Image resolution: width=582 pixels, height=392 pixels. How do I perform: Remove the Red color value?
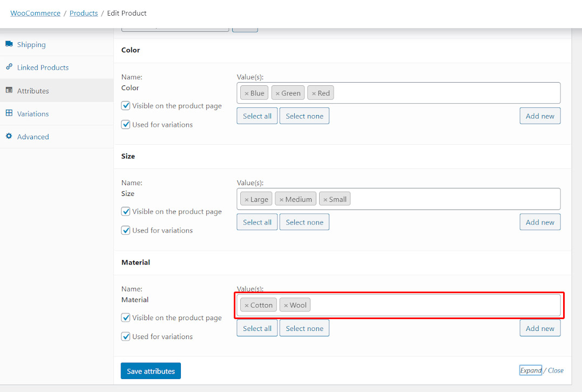(x=314, y=93)
